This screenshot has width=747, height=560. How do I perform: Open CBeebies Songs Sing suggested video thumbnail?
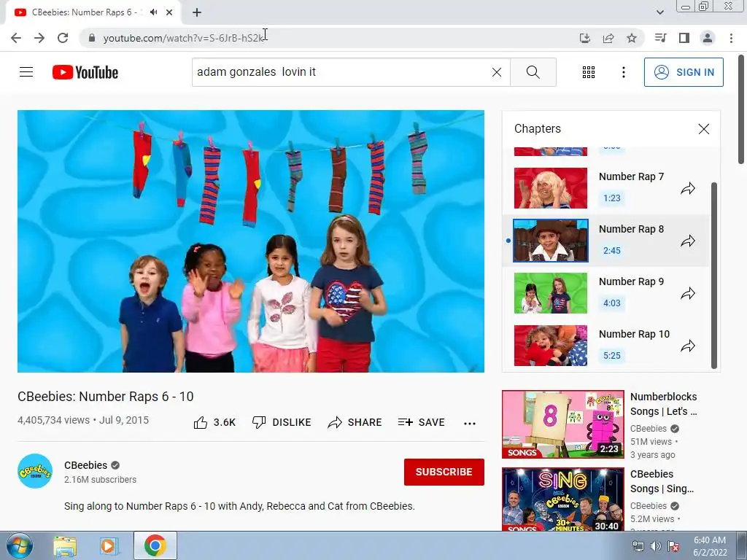click(562, 499)
